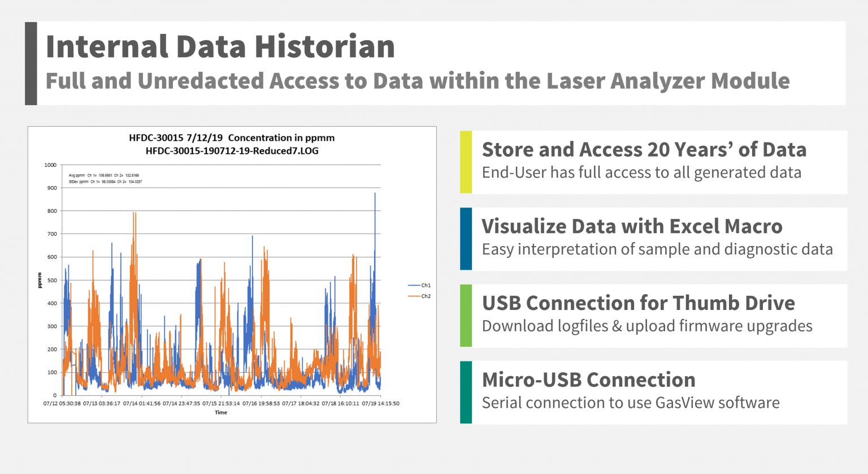The height and width of the screenshot is (474, 868).
Task: Click the teal accent bar beside Micro-USB Connection
Action: (466, 393)
